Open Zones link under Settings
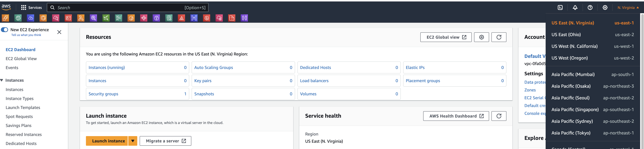 [x=530, y=90]
